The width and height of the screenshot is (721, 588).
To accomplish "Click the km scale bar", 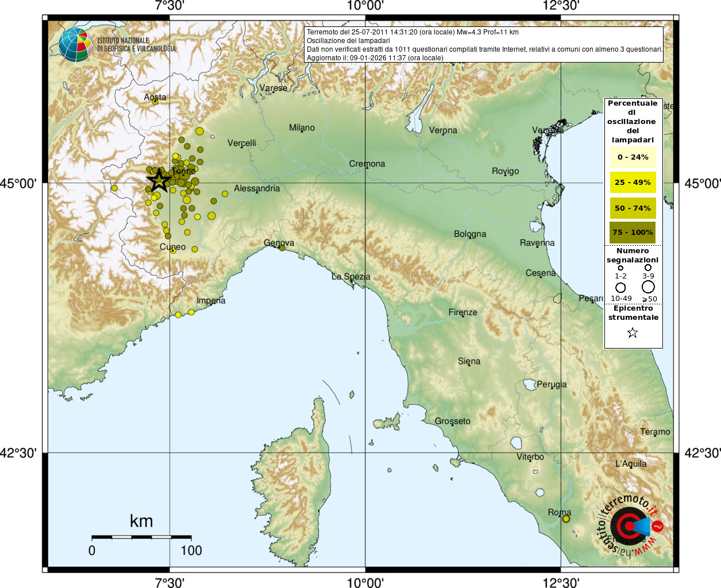I will tap(141, 537).
